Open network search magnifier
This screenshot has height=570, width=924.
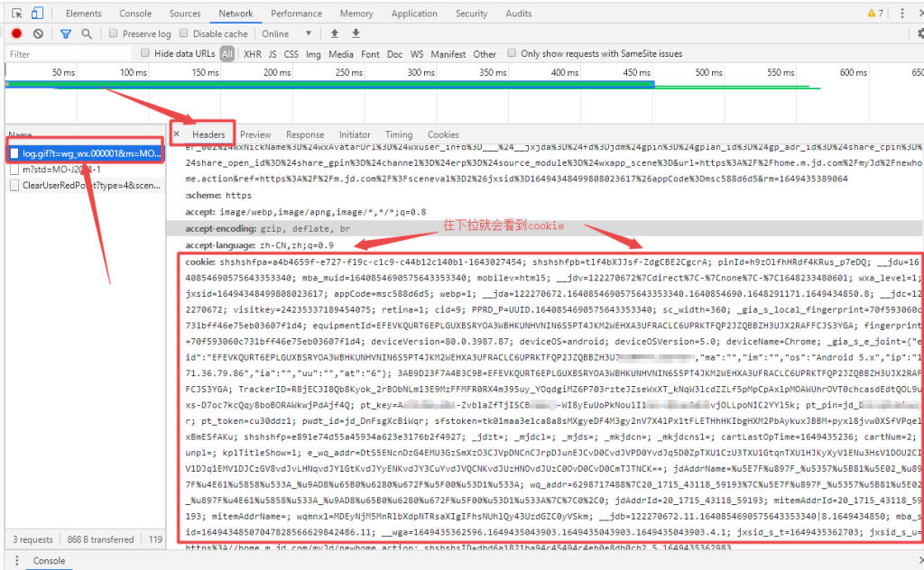(x=87, y=33)
